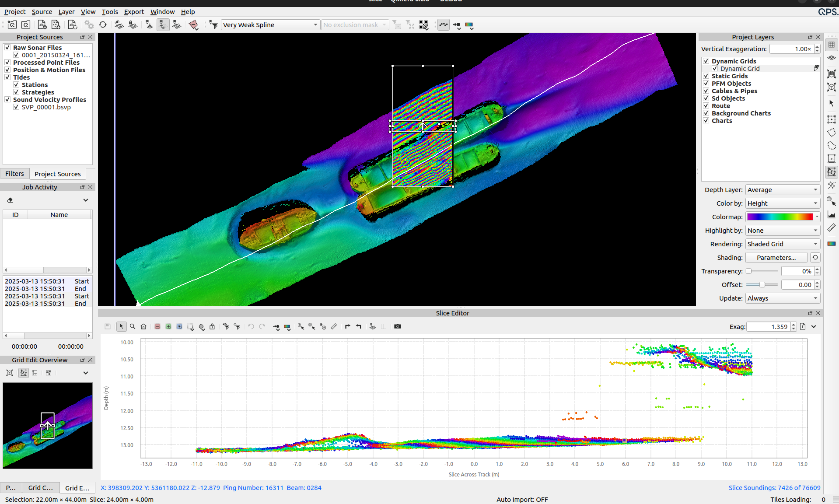Select the lasso selection tool in right sidebar
The image size is (839, 504).
pos(831,146)
